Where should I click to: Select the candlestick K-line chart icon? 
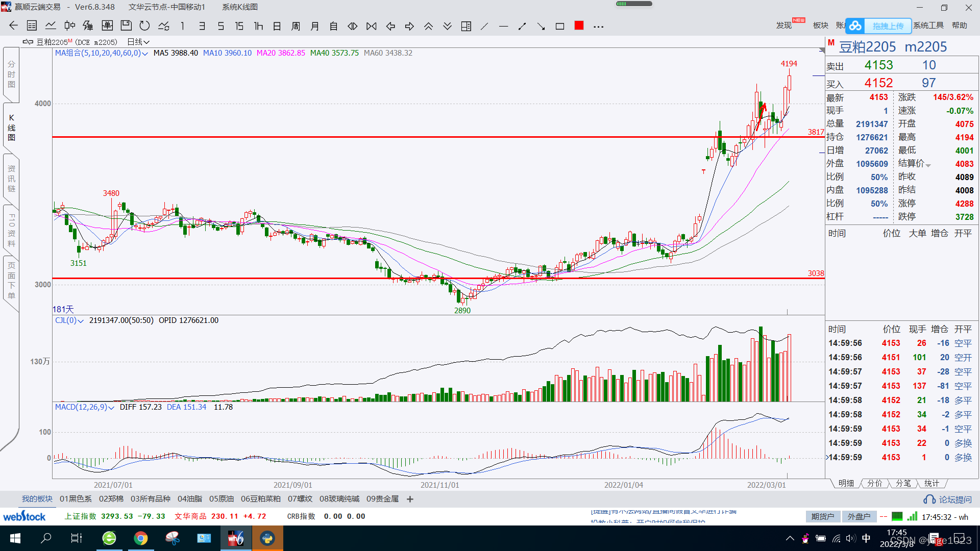69,26
